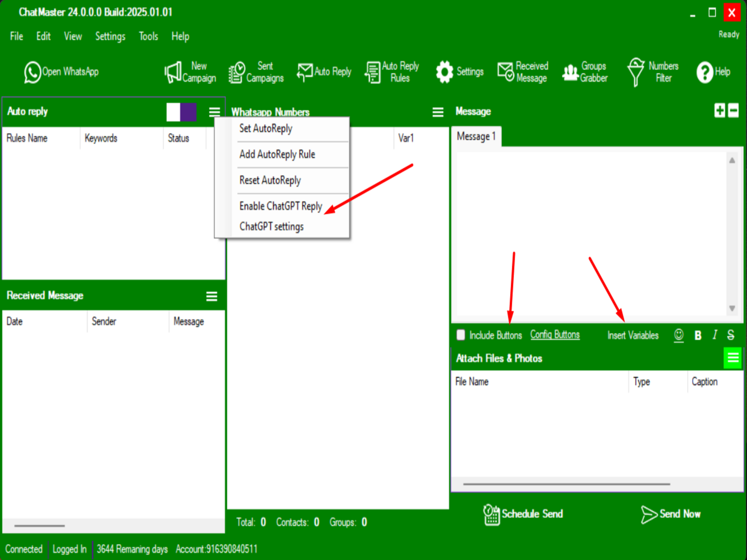Screen dimensions: 747x560
Task: Check the Include Buttons checkbox
Action: [x=461, y=335]
